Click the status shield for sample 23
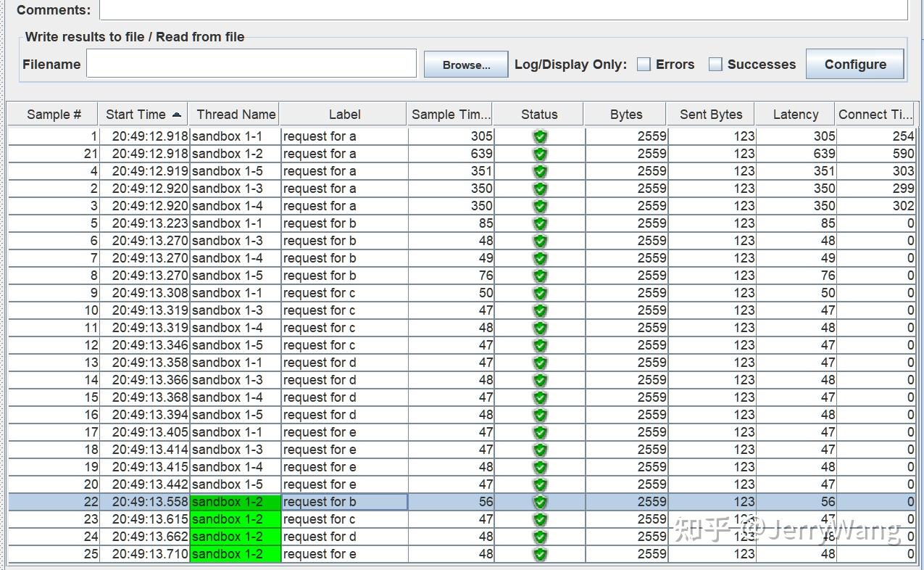 tap(539, 519)
